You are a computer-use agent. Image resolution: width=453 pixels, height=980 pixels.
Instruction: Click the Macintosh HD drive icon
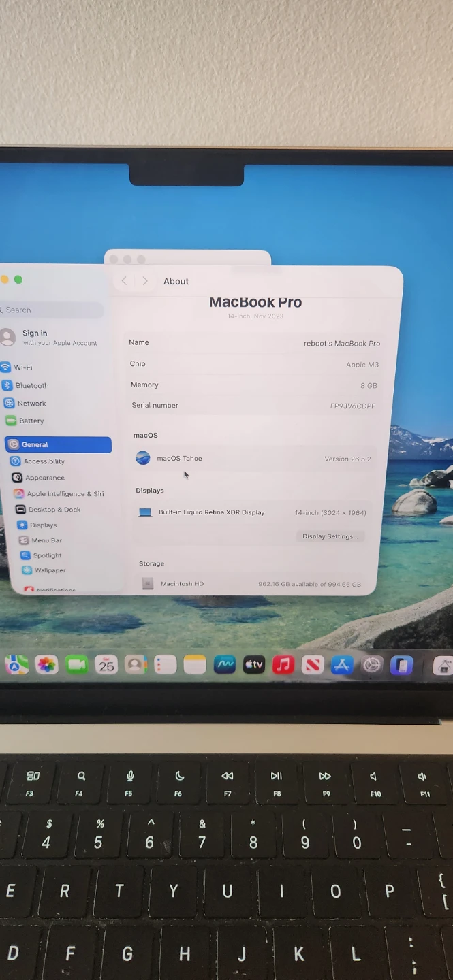tap(148, 583)
